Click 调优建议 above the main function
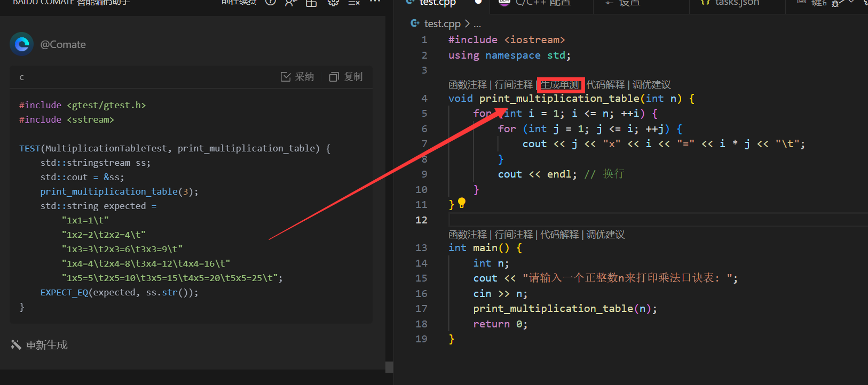This screenshot has height=385, width=868. click(x=605, y=235)
